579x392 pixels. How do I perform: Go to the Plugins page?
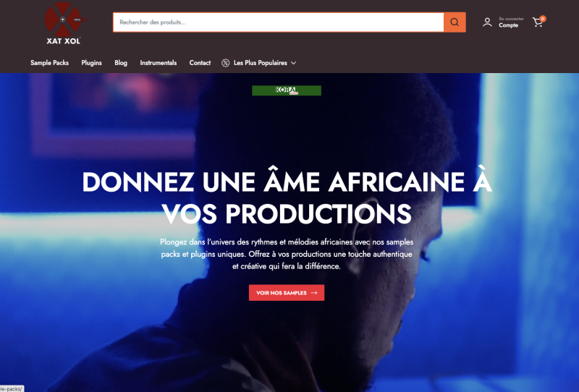92,63
